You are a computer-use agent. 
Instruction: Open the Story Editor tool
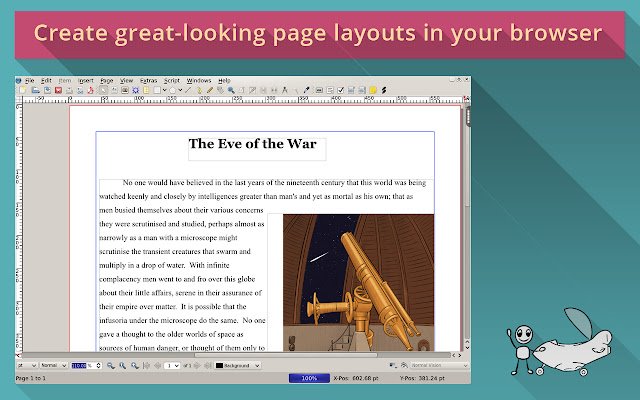(252, 90)
